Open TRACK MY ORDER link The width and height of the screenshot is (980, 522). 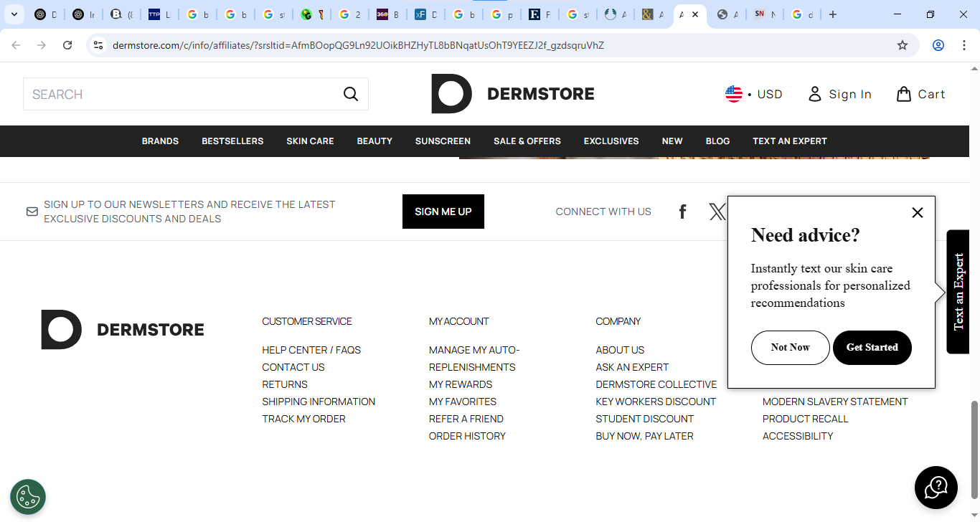point(303,419)
